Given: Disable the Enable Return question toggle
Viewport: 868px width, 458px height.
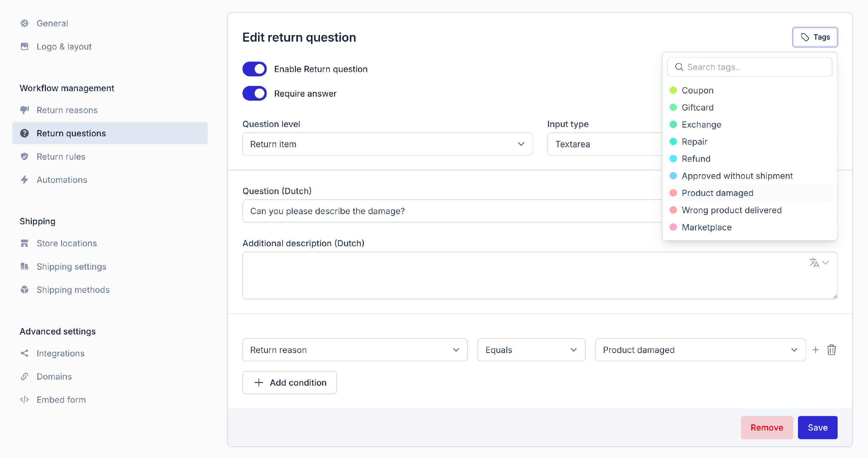Looking at the screenshot, I should (x=254, y=69).
